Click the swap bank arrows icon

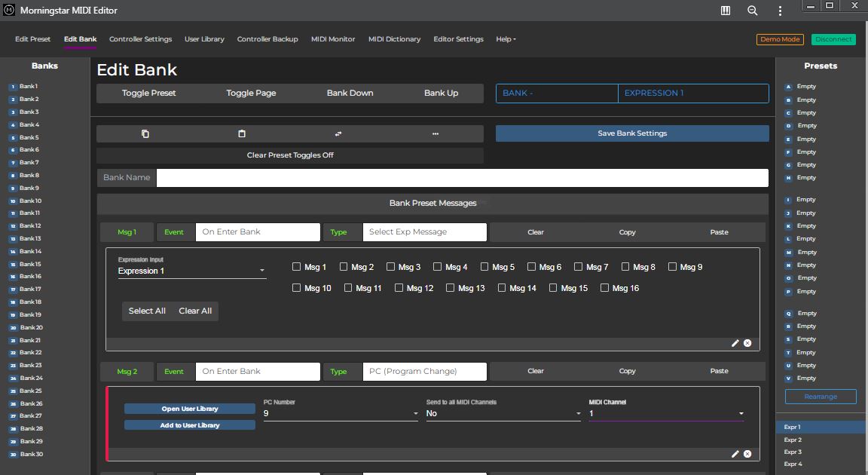(338, 133)
